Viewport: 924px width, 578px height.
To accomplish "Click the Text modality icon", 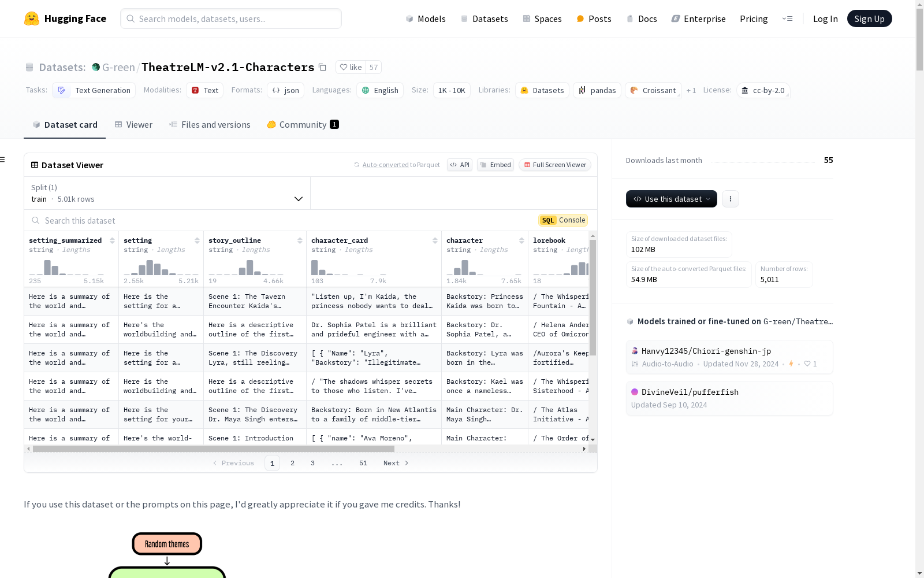I will pyautogui.click(x=195, y=90).
